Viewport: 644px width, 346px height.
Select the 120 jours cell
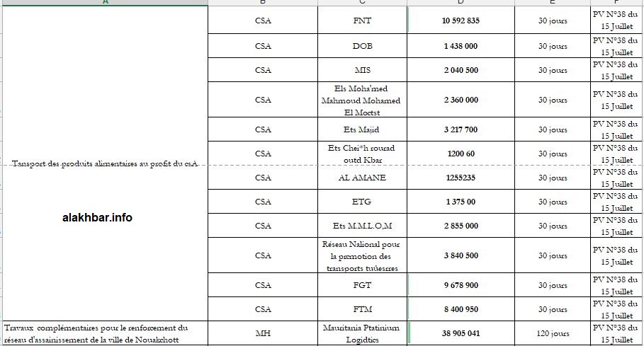pos(553,333)
